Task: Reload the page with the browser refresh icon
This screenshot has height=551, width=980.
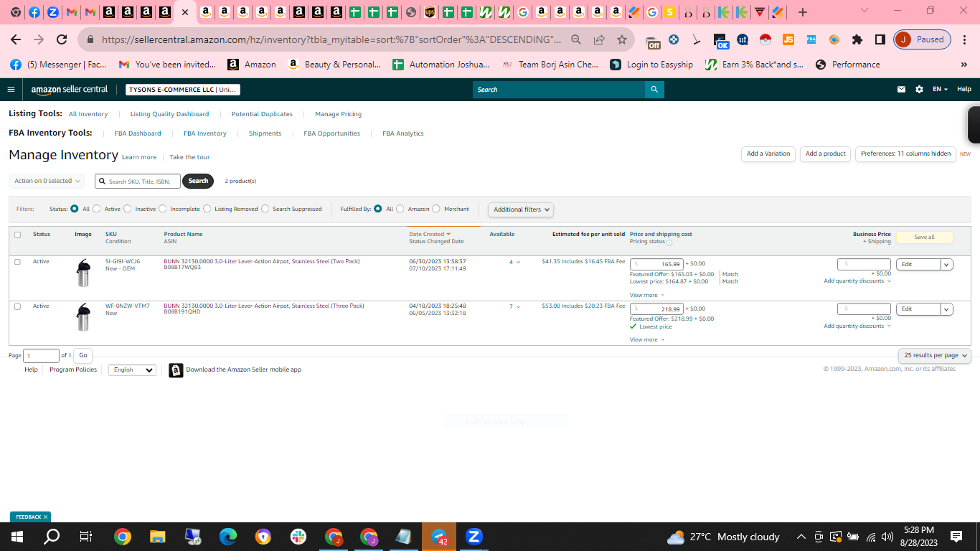Action: 62,39
